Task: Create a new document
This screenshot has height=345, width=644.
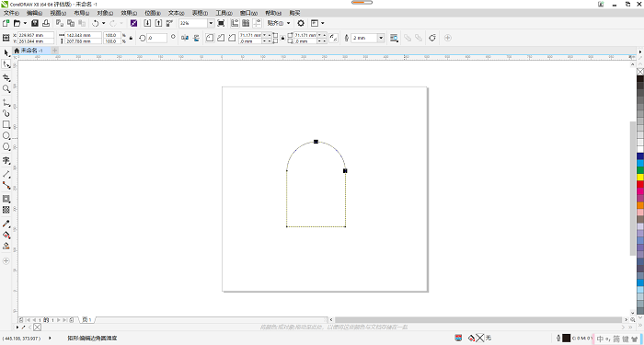Action: pyautogui.click(x=6, y=23)
